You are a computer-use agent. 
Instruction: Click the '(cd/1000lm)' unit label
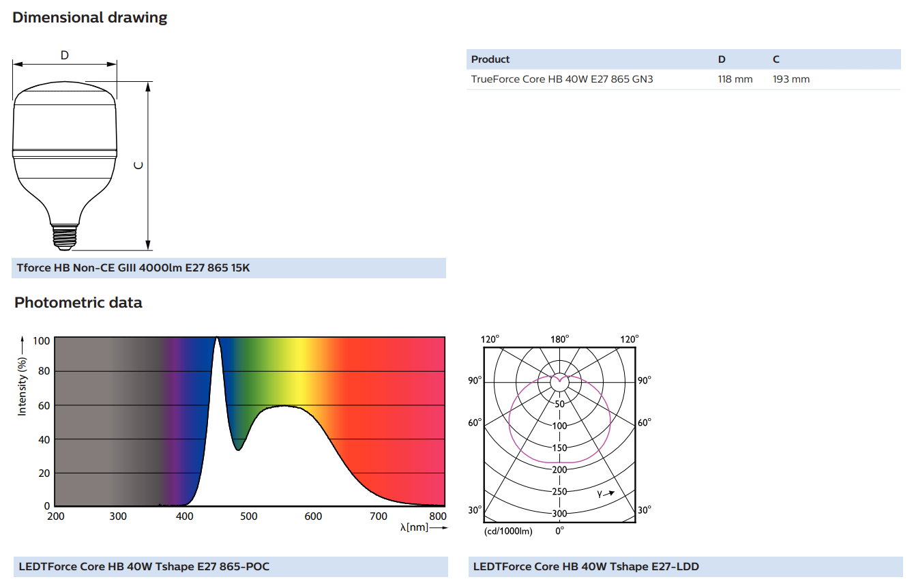tap(508, 531)
